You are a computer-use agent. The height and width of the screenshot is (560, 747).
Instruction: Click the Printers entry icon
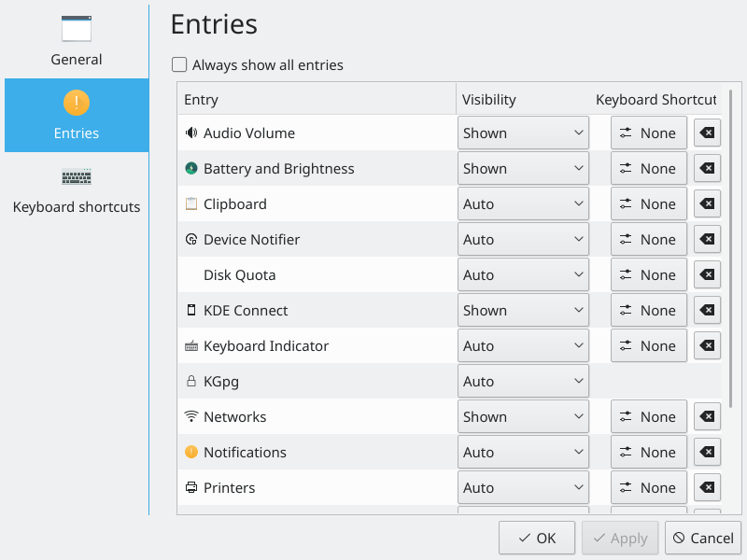191,488
